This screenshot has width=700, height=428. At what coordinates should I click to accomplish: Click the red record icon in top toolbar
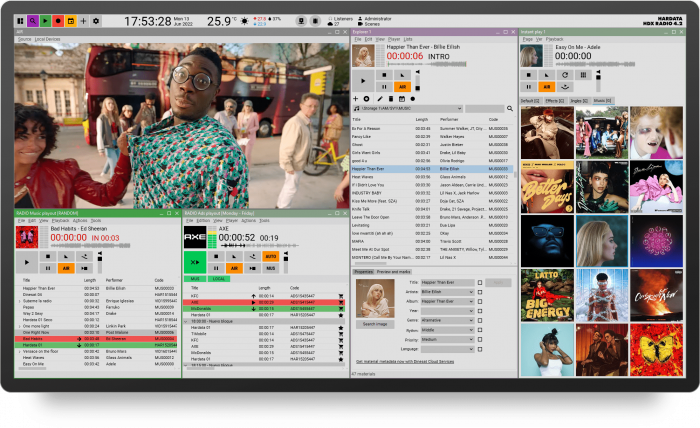(58, 21)
